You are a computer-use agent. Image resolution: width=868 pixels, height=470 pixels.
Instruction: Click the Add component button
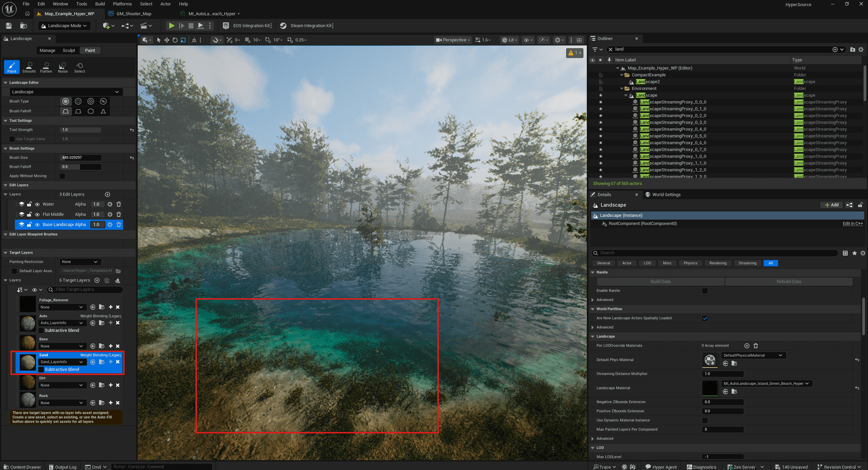pyautogui.click(x=831, y=205)
